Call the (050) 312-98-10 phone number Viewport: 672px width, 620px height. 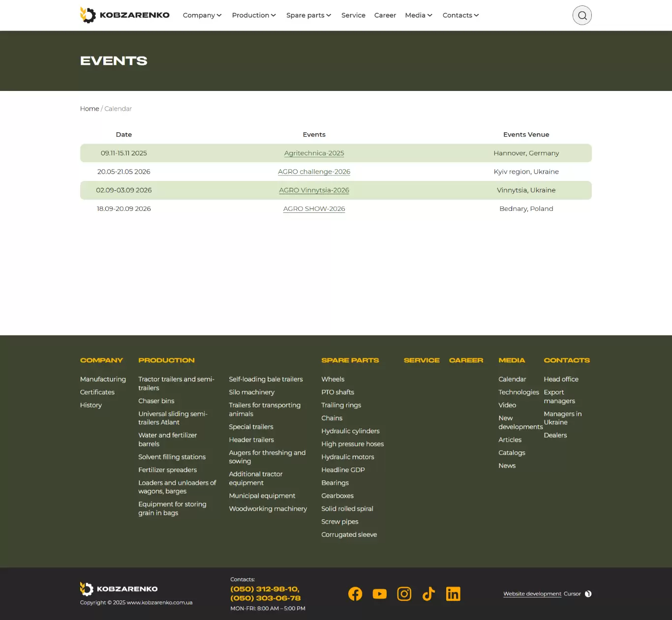coord(265,589)
